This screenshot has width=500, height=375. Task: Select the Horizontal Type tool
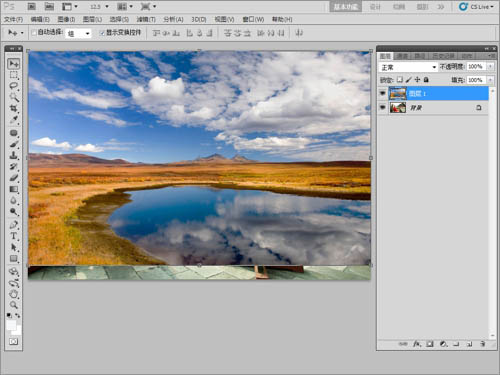tap(14, 236)
